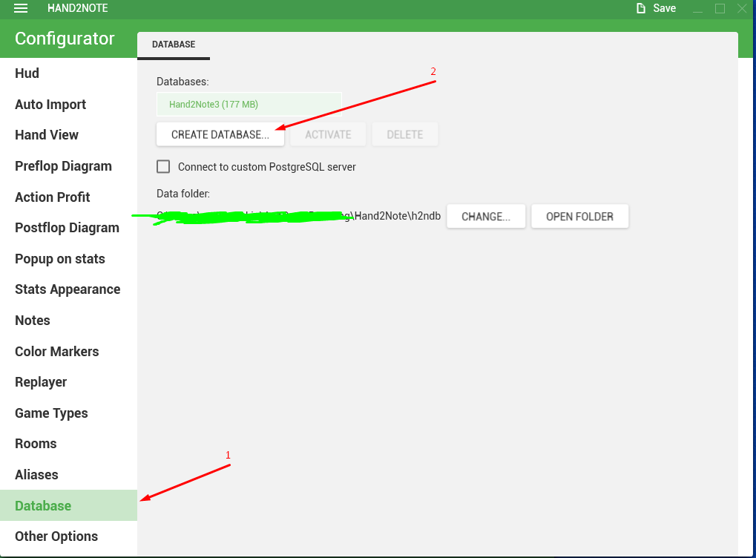Open the Action Profit section
The width and height of the screenshot is (756, 558).
53,197
